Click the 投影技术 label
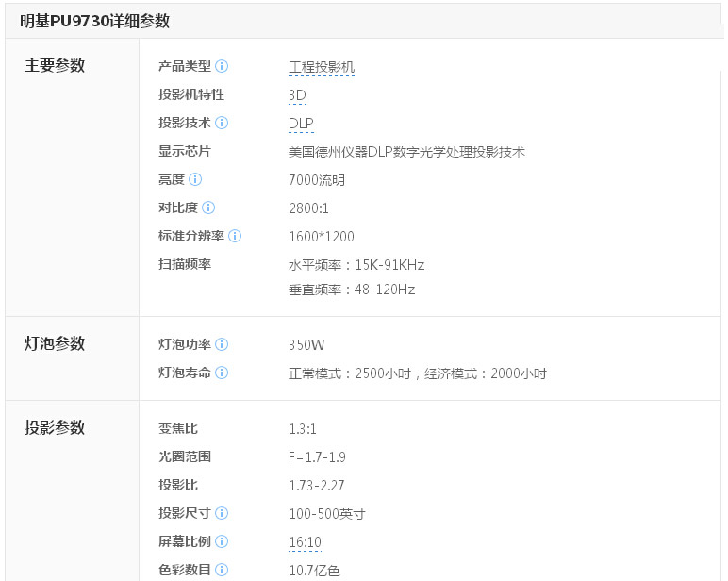728x581 pixels. click(185, 123)
